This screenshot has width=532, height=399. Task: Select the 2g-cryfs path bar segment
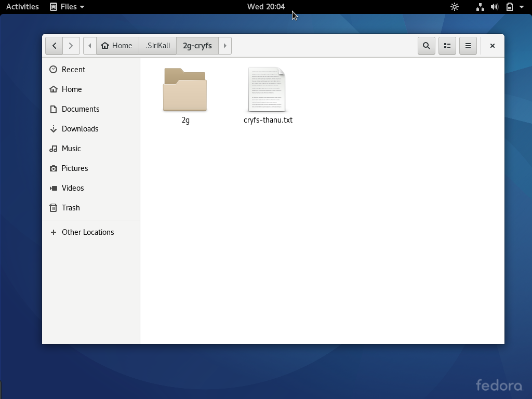point(197,46)
